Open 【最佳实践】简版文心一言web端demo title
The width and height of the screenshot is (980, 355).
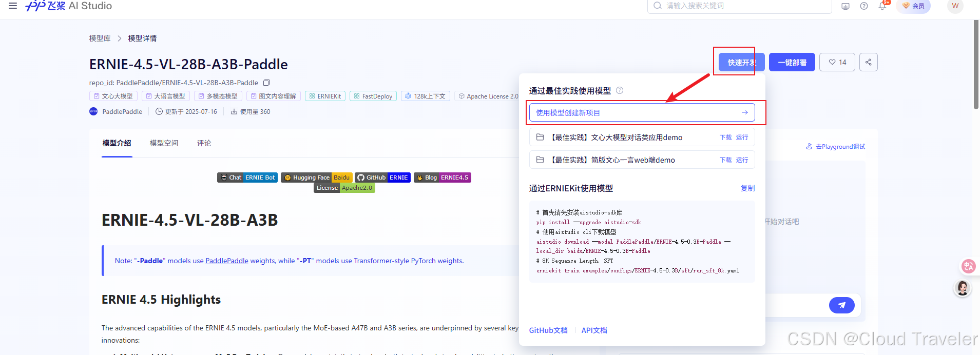click(x=612, y=160)
